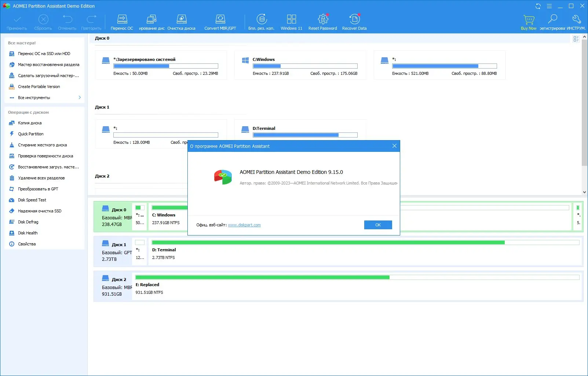Close the О программе dialog

pyautogui.click(x=394, y=146)
